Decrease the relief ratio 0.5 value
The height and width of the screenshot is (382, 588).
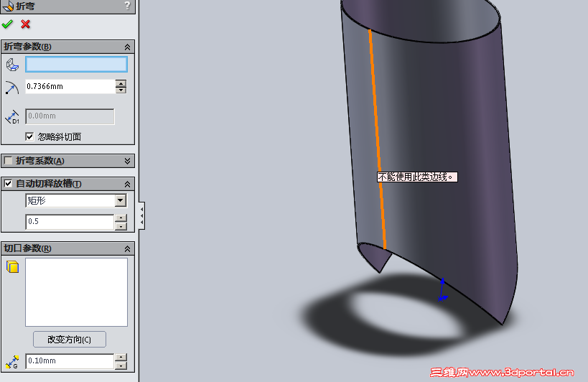(121, 225)
